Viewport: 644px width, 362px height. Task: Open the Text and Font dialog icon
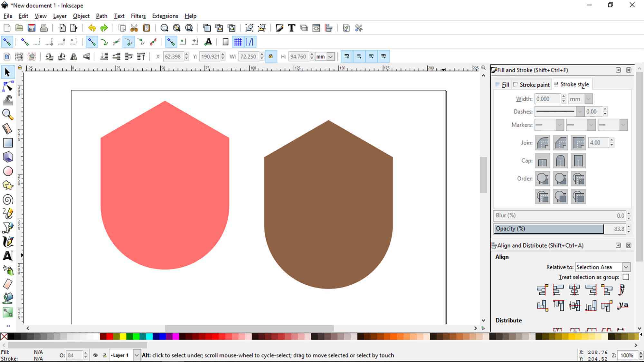[291, 28]
